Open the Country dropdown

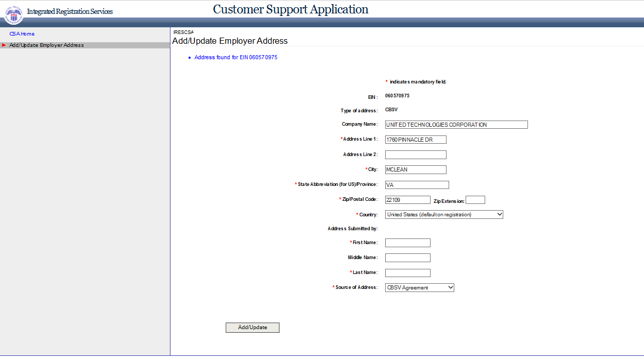click(x=444, y=215)
